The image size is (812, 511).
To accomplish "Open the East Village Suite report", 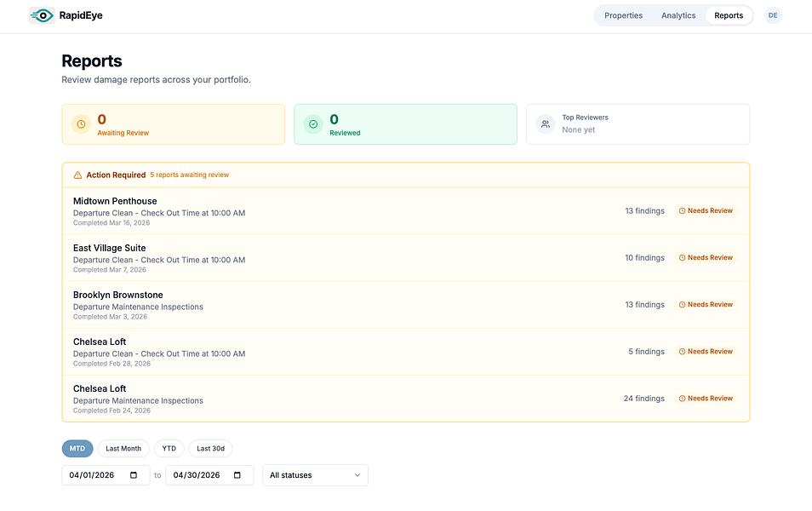I will point(406,257).
